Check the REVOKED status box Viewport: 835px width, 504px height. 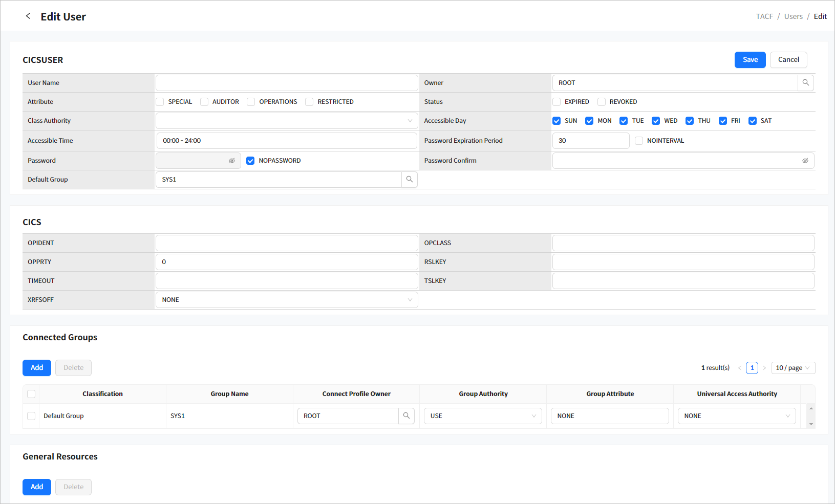[x=602, y=102]
